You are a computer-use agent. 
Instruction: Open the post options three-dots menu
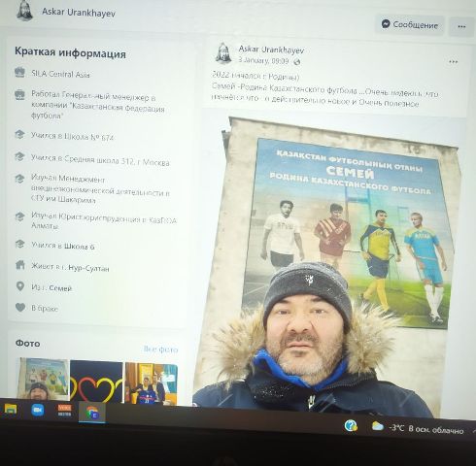453,61
